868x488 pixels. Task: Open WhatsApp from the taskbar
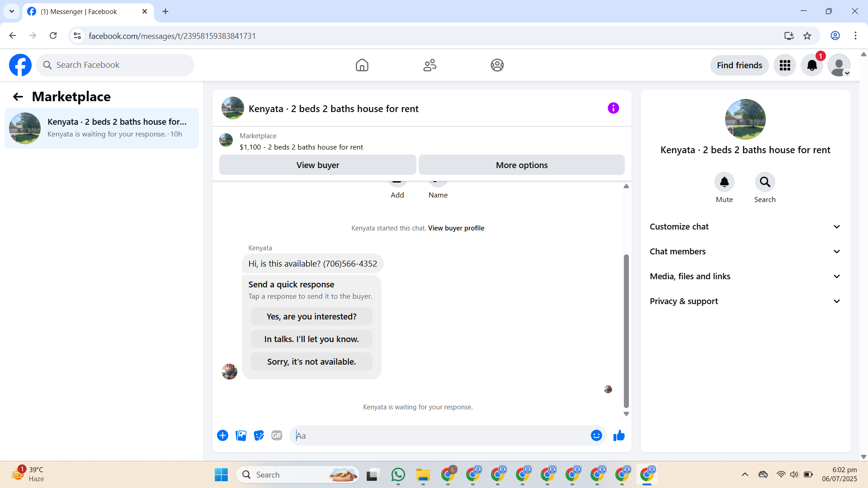(398, 475)
